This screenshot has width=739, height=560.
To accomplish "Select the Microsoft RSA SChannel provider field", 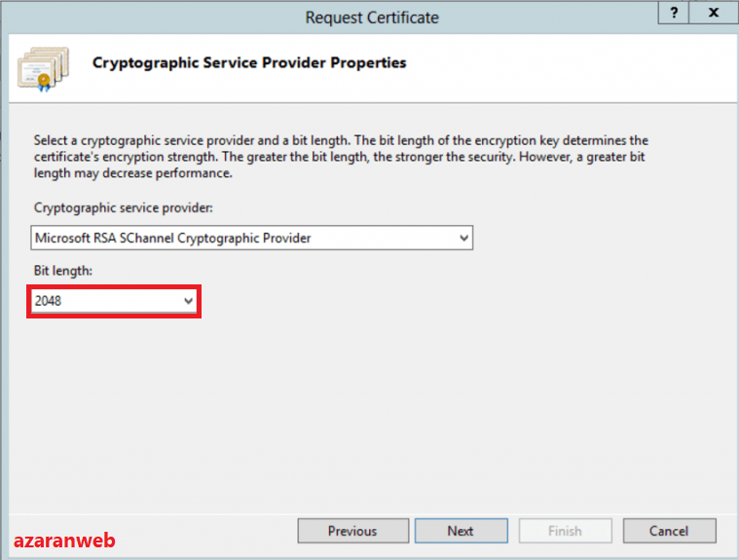I will pyautogui.click(x=241, y=238).
